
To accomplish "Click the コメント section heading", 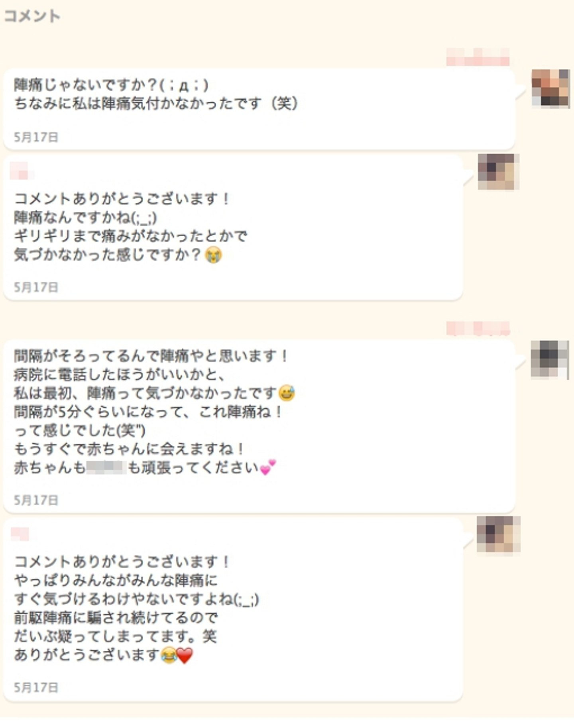I will [x=32, y=16].
